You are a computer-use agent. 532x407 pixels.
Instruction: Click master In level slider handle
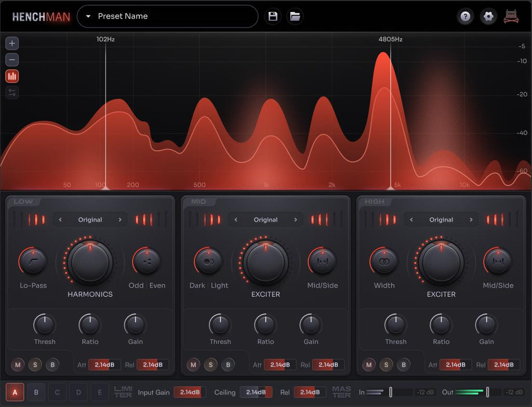[x=391, y=392]
